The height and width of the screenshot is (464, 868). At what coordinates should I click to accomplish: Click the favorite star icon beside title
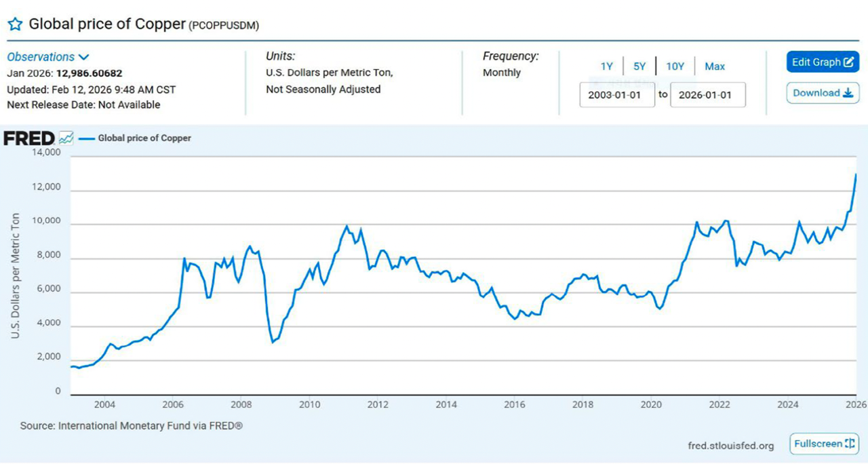click(15, 24)
